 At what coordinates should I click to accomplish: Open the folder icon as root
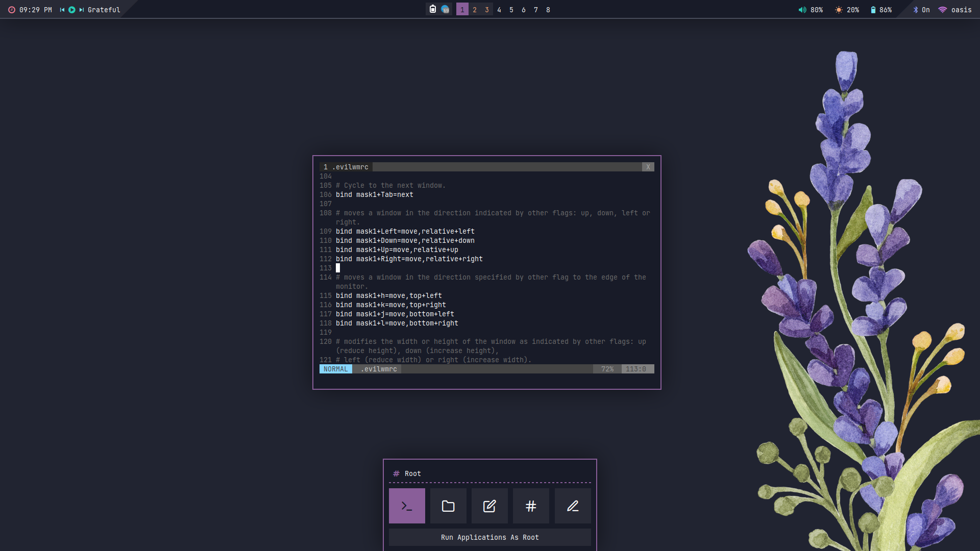coord(448,506)
